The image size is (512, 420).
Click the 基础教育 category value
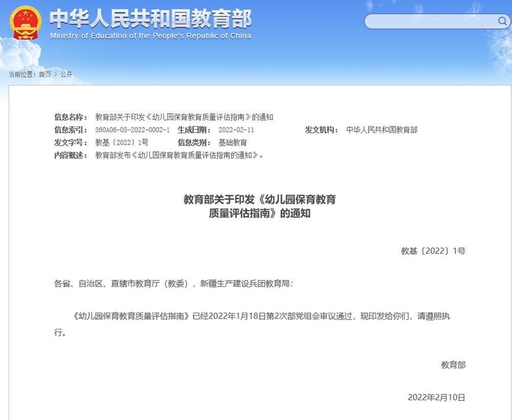click(233, 143)
